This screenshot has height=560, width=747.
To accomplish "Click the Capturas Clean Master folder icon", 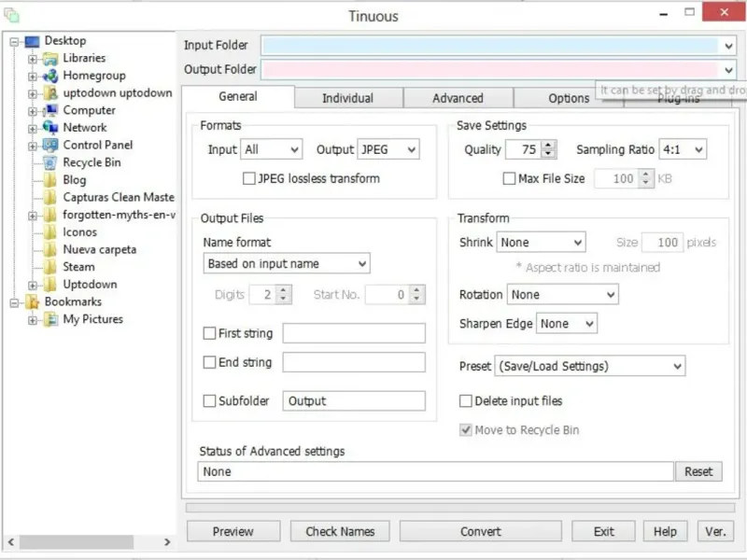I will 50,197.
